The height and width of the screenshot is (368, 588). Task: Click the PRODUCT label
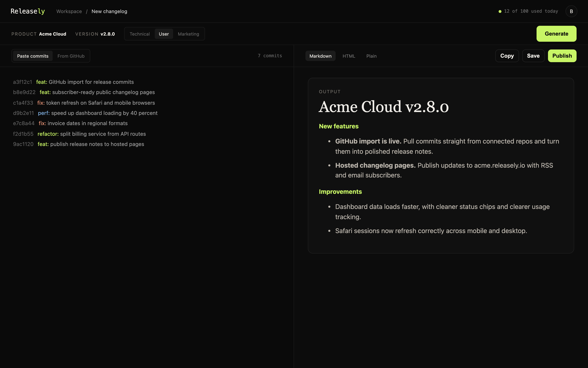tap(24, 34)
